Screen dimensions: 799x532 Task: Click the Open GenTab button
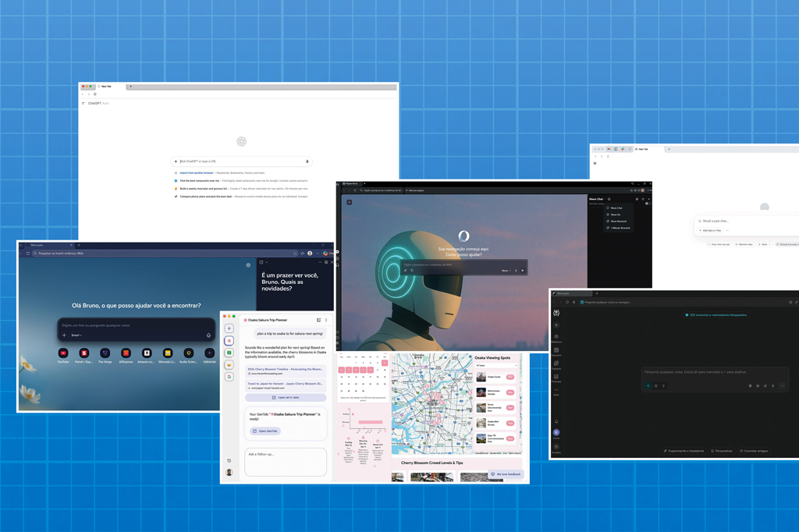[265, 431]
